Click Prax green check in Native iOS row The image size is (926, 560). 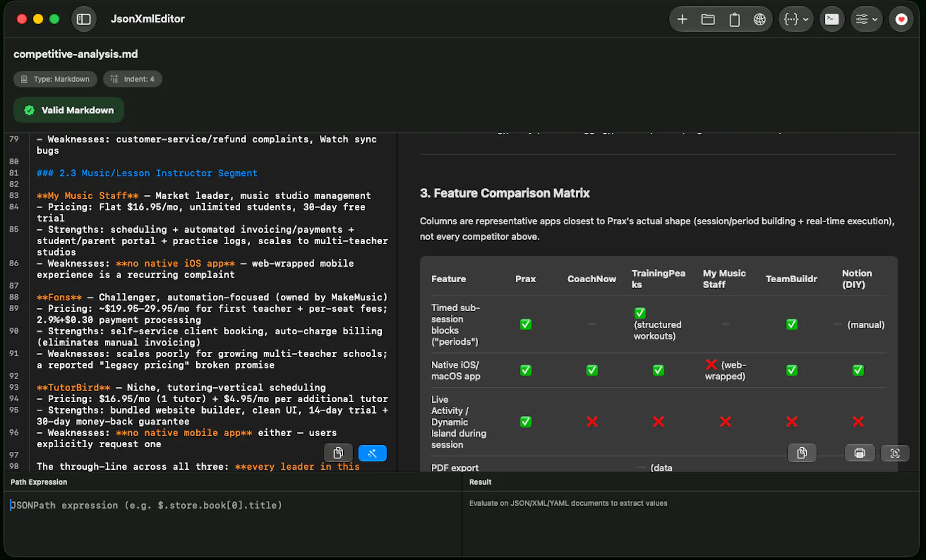(526, 370)
